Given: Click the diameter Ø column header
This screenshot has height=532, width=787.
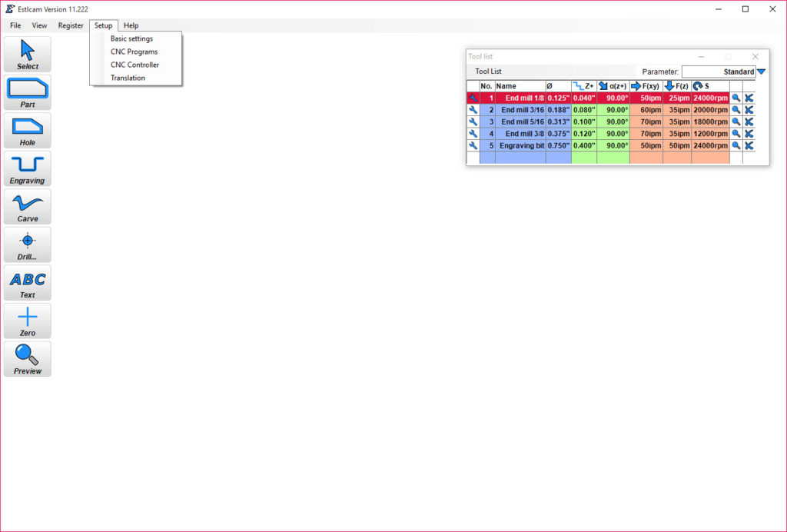Looking at the screenshot, I should [x=559, y=86].
